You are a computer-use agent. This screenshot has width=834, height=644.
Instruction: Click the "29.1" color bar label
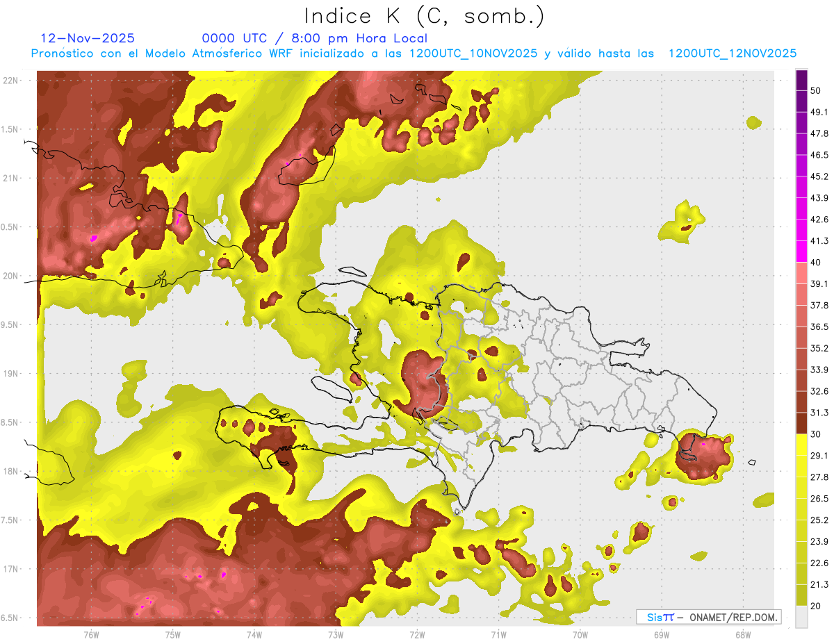point(819,456)
